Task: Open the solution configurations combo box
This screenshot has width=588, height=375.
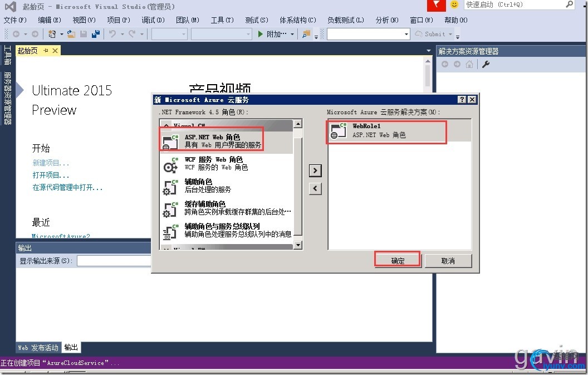Action: click(169, 34)
